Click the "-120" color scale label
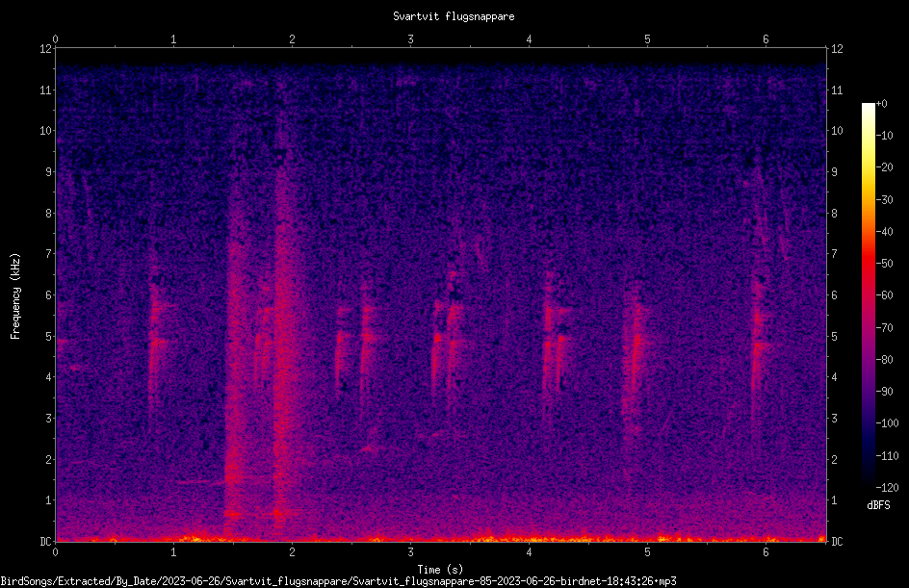The width and height of the screenshot is (909, 588). (x=887, y=488)
